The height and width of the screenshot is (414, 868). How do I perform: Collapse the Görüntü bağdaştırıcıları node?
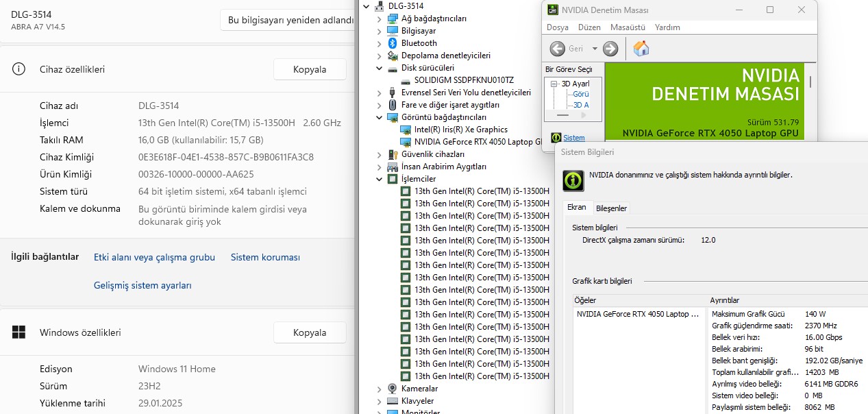coord(380,117)
